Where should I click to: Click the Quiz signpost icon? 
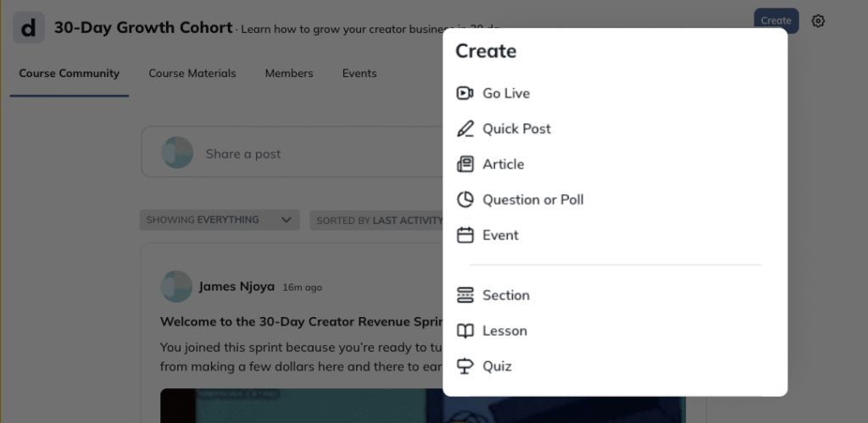465,366
